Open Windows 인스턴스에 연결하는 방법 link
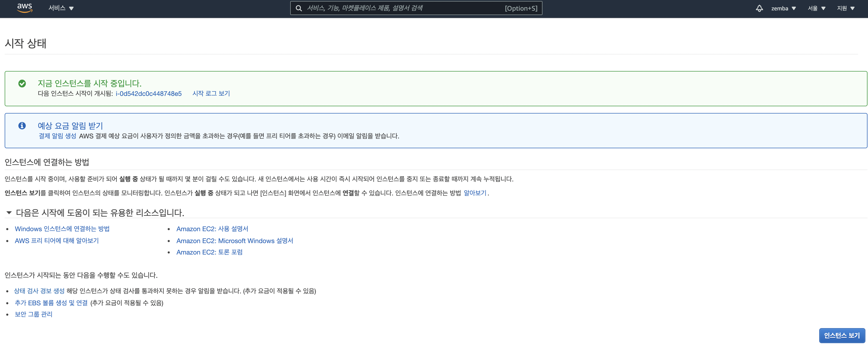Screen dimensions: 868x353 (62, 229)
